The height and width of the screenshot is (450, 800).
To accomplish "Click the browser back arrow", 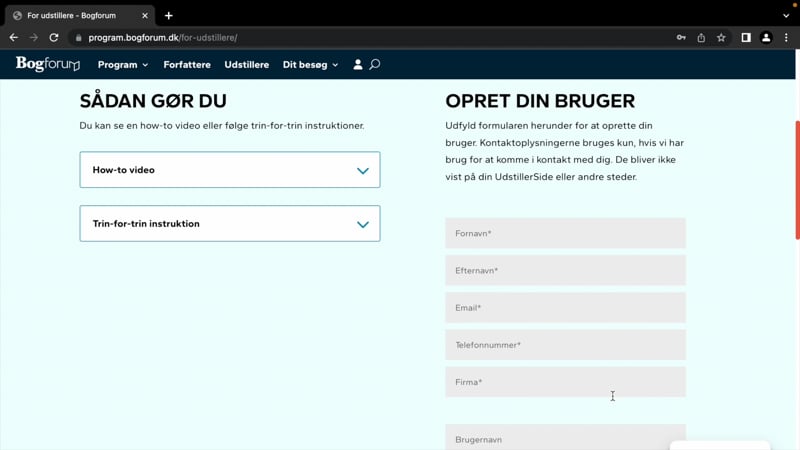I will click(x=14, y=38).
